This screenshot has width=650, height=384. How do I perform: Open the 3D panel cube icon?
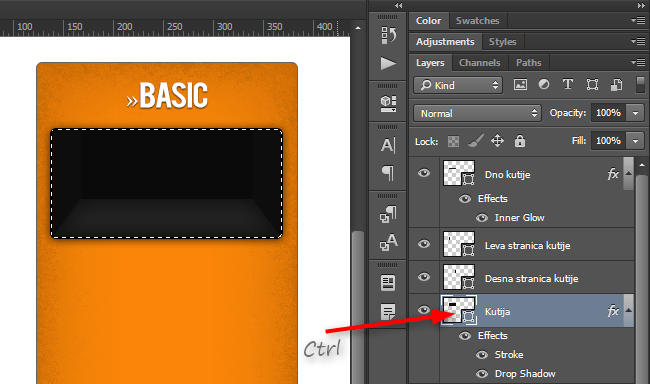pyautogui.click(x=388, y=104)
